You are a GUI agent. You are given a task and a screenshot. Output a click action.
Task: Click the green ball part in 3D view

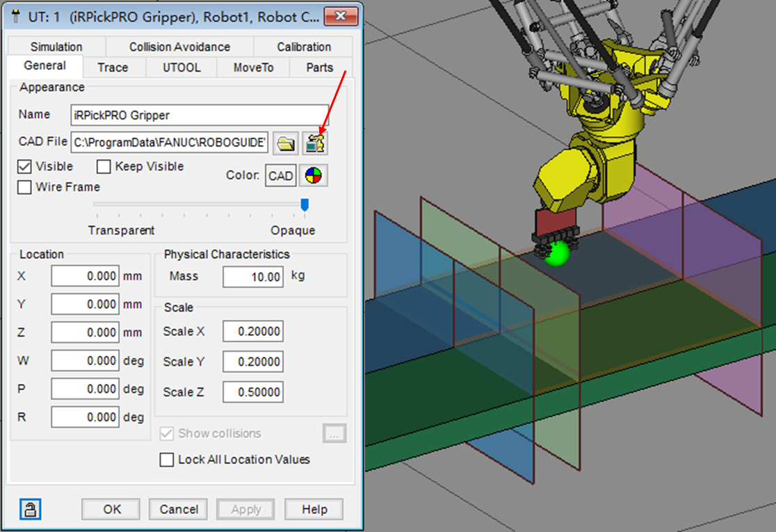[x=556, y=253]
